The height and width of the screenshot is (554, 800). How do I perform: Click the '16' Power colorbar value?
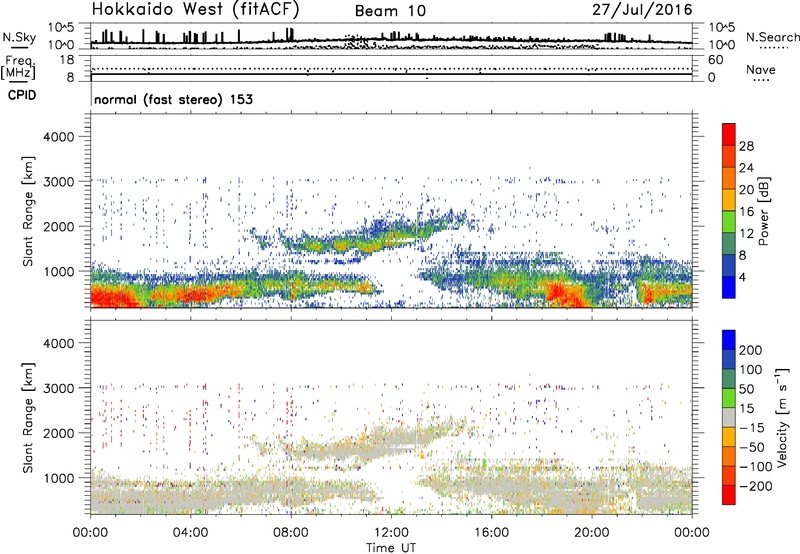[746, 212]
